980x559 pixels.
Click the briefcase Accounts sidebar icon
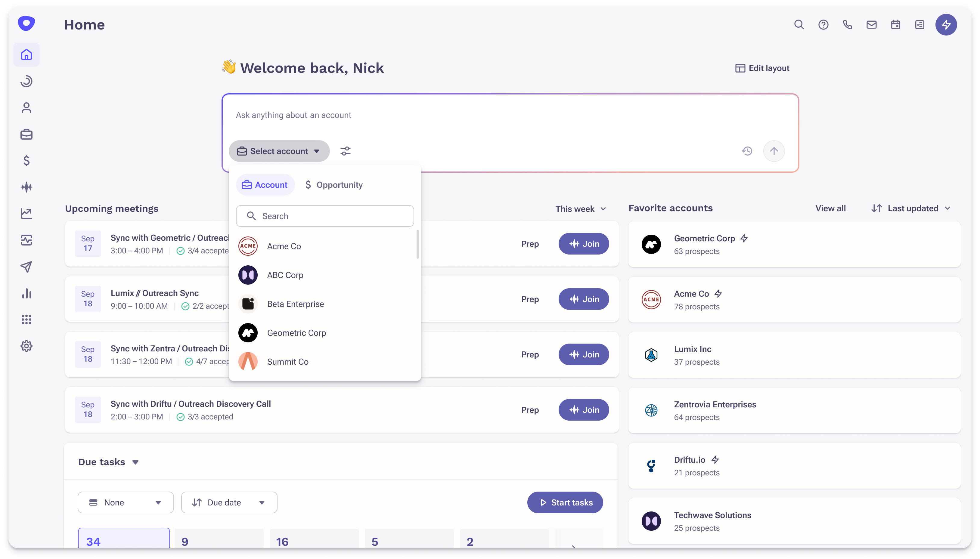pyautogui.click(x=26, y=134)
